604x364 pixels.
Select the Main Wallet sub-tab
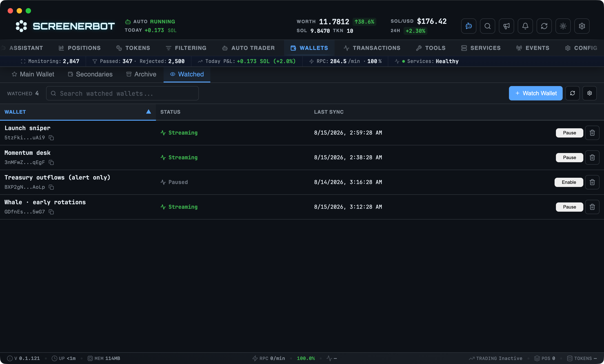pyautogui.click(x=33, y=74)
